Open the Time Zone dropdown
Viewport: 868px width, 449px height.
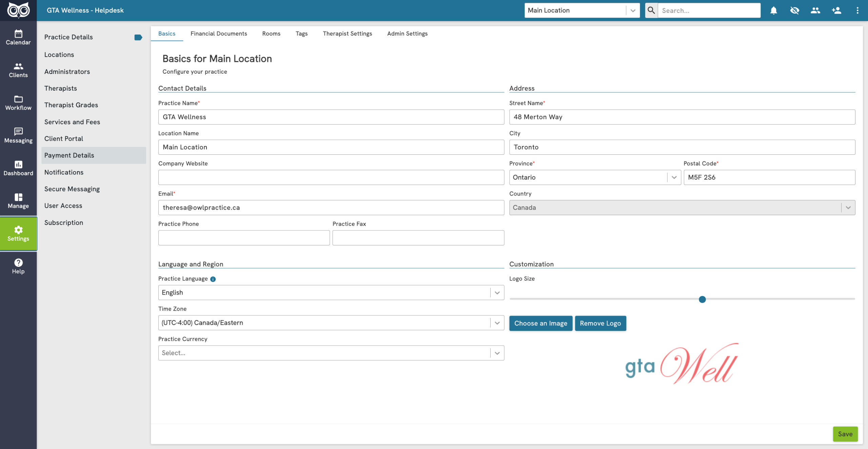click(331, 323)
